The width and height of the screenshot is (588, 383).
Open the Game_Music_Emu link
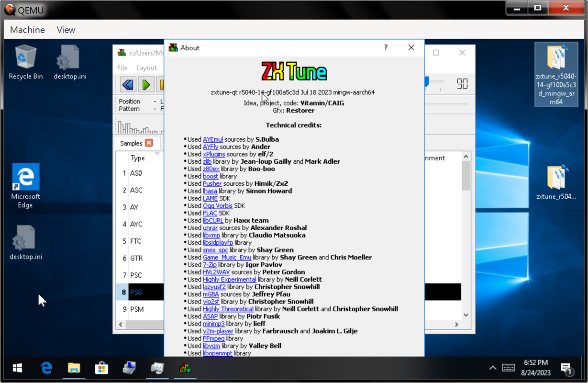click(x=227, y=257)
